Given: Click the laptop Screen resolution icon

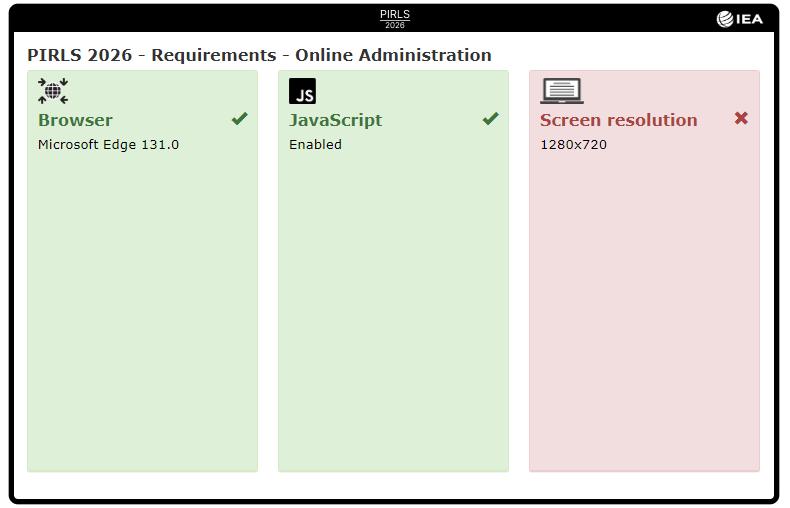Looking at the screenshot, I should tap(561, 91).
